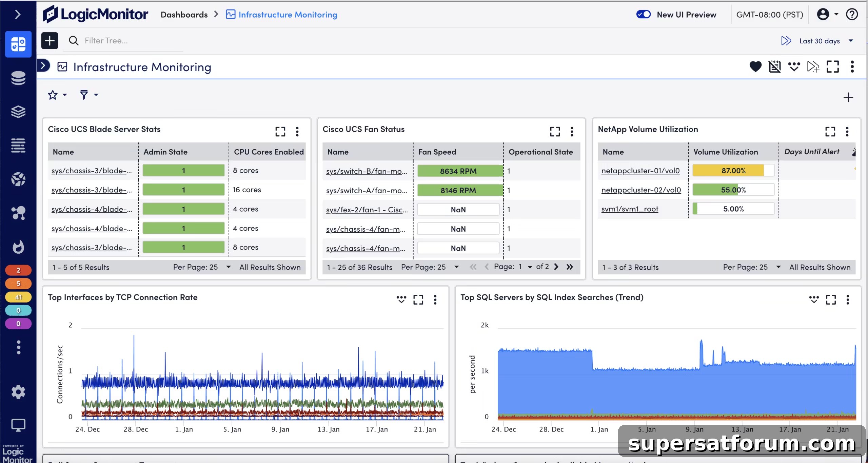Click the LogicMonitor logo

(x=96, y=14)
